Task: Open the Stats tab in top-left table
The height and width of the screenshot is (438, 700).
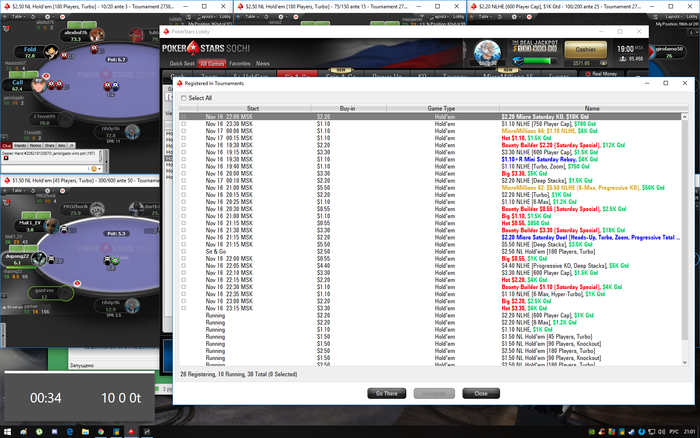Action: pos(50,146)
